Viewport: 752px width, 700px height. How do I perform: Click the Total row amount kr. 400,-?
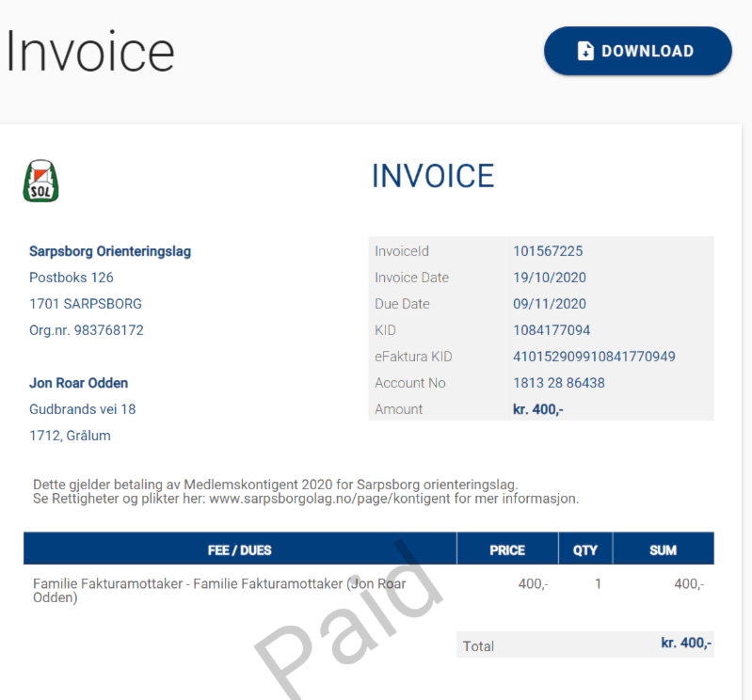pyautogui.click(x=686, y=644)
